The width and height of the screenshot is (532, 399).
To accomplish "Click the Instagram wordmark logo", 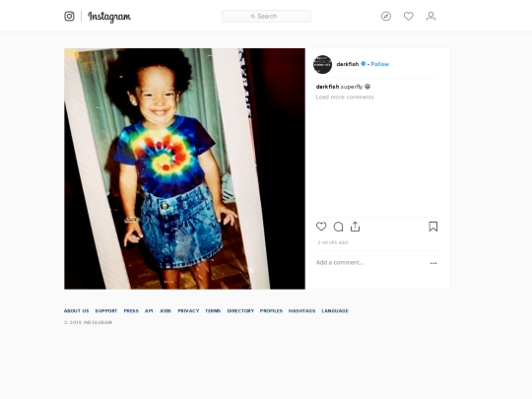I will click(x=109, y=17).
